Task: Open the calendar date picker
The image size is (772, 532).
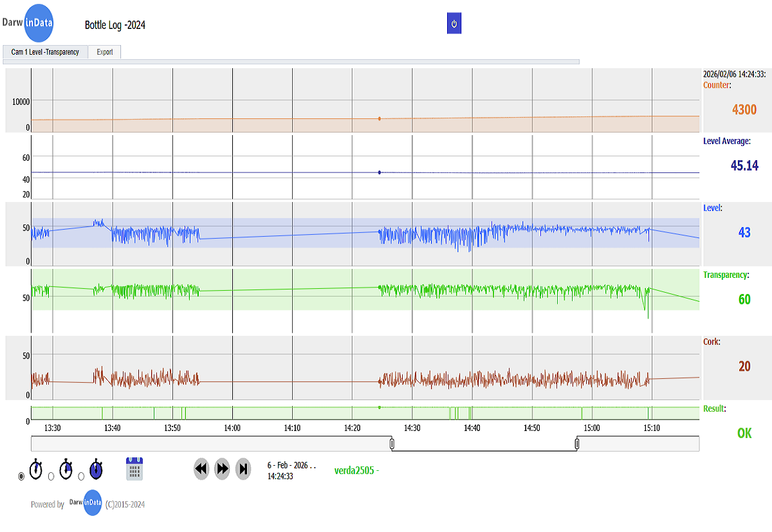Action: [134, 469]
